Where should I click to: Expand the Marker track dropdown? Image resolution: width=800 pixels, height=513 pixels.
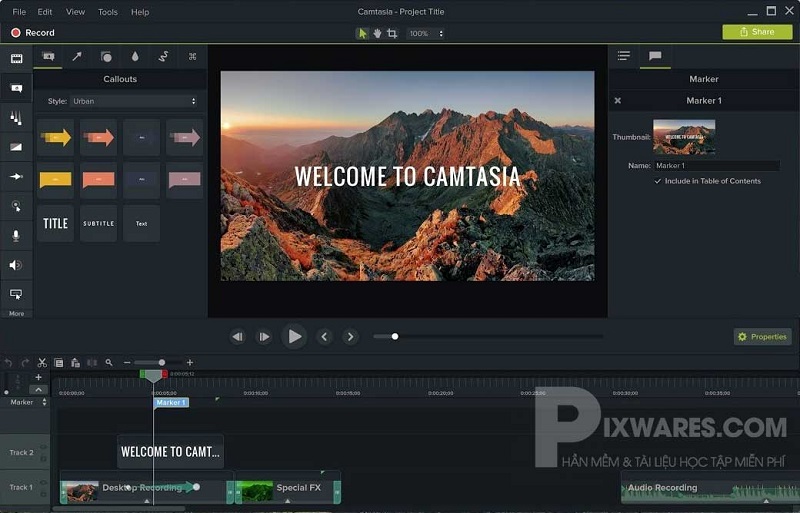pos(43,402)
